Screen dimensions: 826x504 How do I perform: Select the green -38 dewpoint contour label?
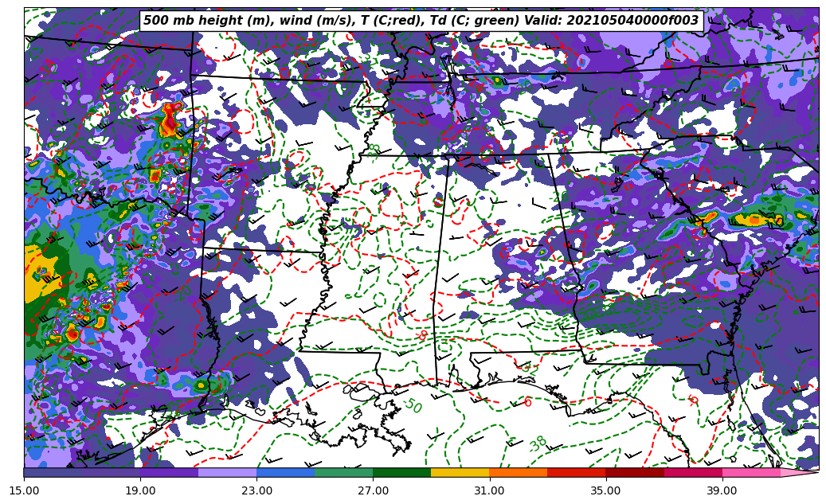click(x=538, y=443)
